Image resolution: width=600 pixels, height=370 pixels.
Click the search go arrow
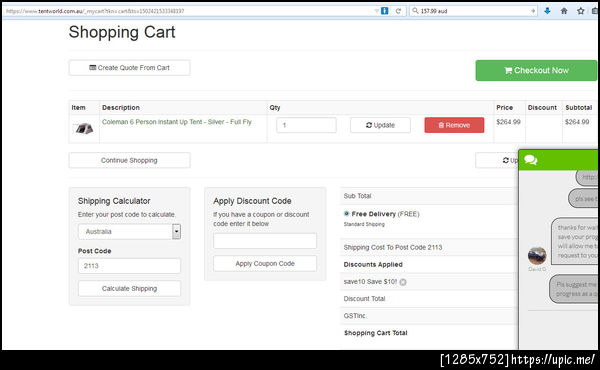coord(533,11)
